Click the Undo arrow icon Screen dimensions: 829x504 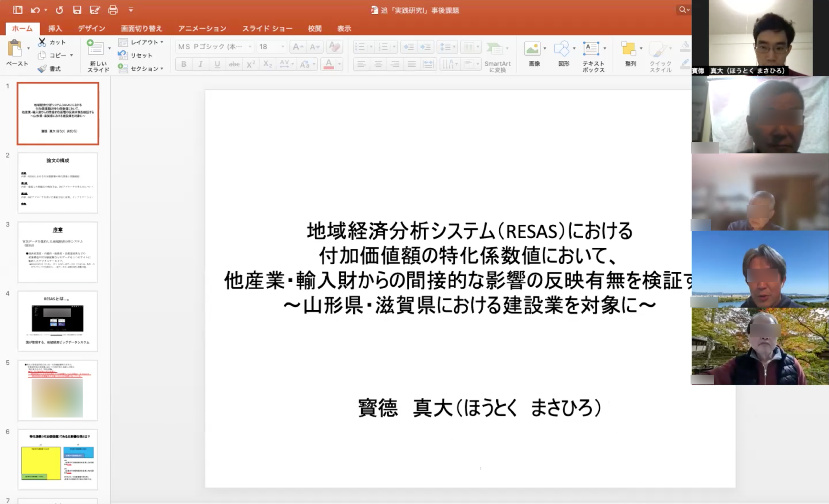[x=36, y=10]
